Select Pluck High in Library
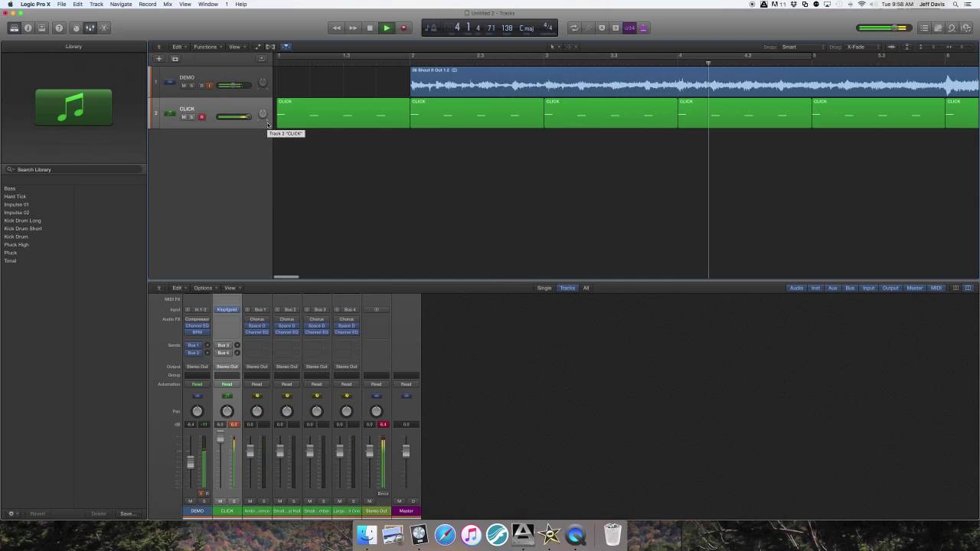Viewport: 980px width, 551px height. (16, 245)
